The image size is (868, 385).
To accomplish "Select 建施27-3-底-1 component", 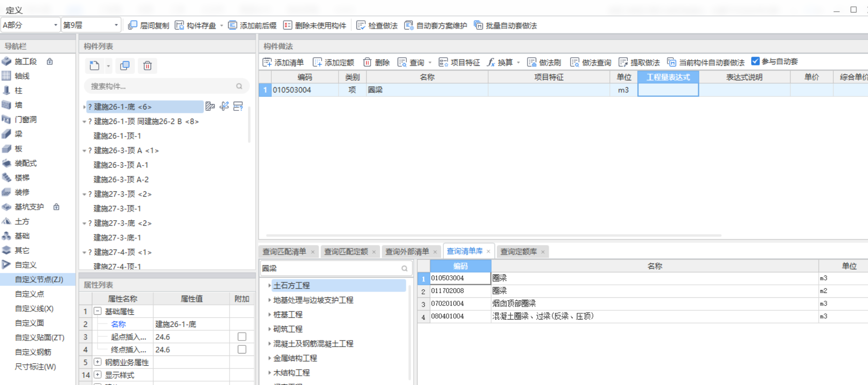I will click(117, 238).
